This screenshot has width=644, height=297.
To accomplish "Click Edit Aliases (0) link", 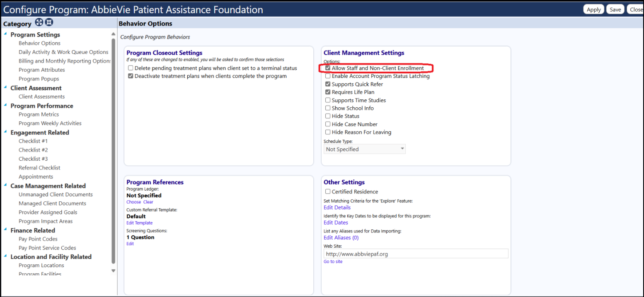I will [x=341, y=238].
